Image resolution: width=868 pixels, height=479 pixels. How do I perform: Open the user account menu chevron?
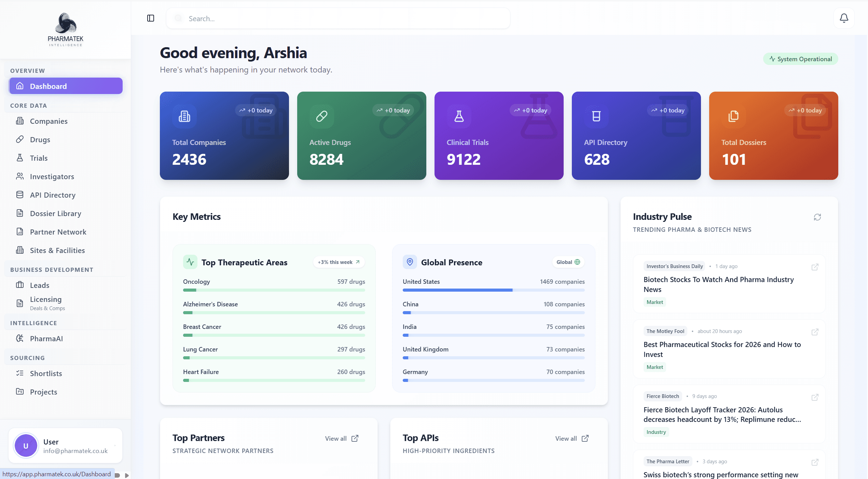point(115,446)
